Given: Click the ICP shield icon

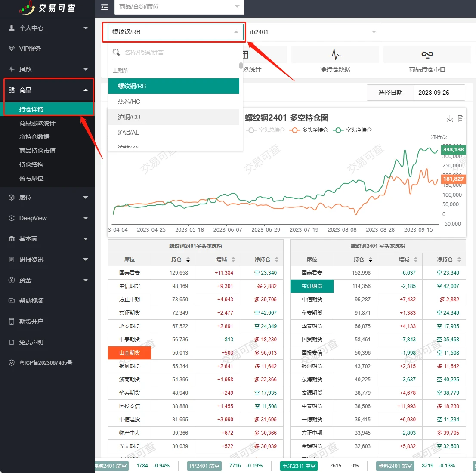Looking at the screenshot, I should click(x=12, y=363).
